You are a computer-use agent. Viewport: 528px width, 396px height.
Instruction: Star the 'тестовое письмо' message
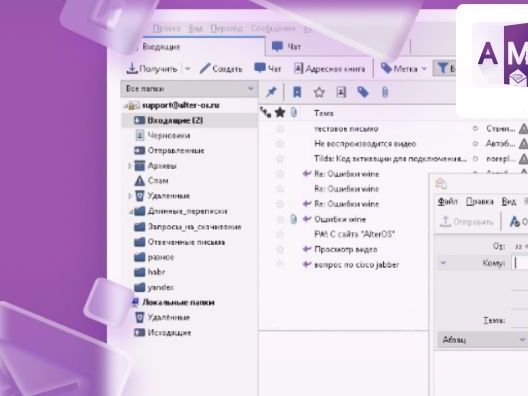pyautogui.click(x=280, y=129)
